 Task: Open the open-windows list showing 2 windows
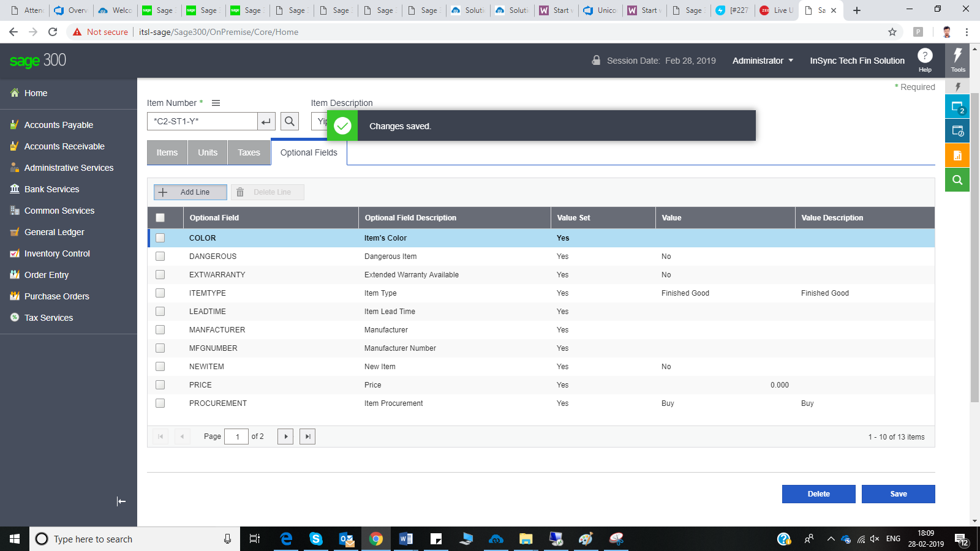957,105
